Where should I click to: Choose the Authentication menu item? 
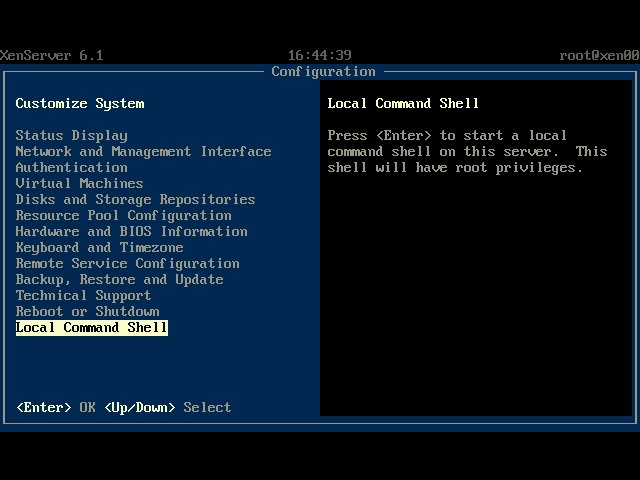pyautogui.click(x=71, y=167)
